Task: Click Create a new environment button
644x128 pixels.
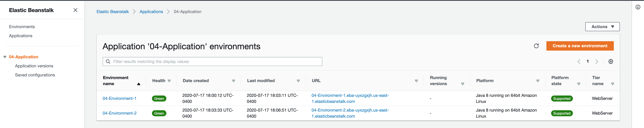Action: tap(580, 46)
